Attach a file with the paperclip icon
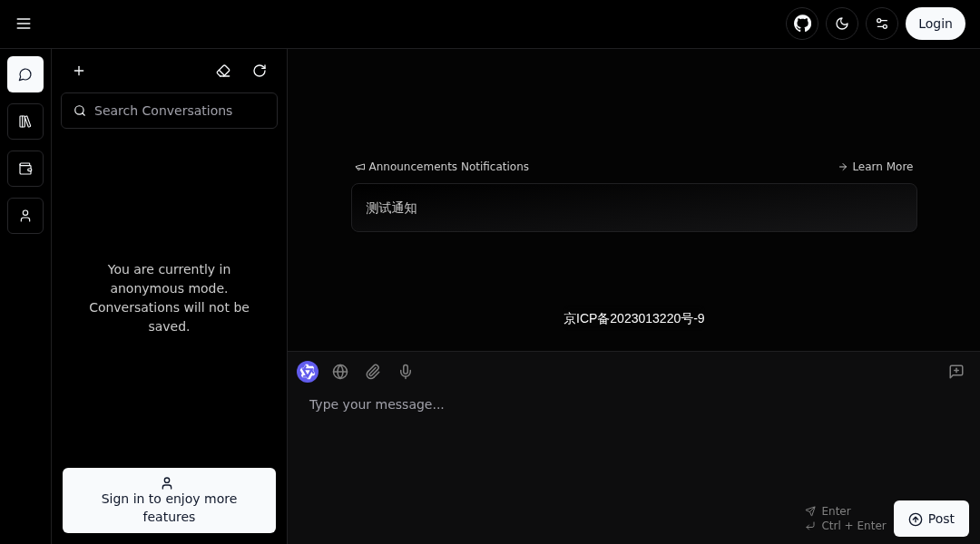This screenshot has height=544, width=980. pos(373,372)
